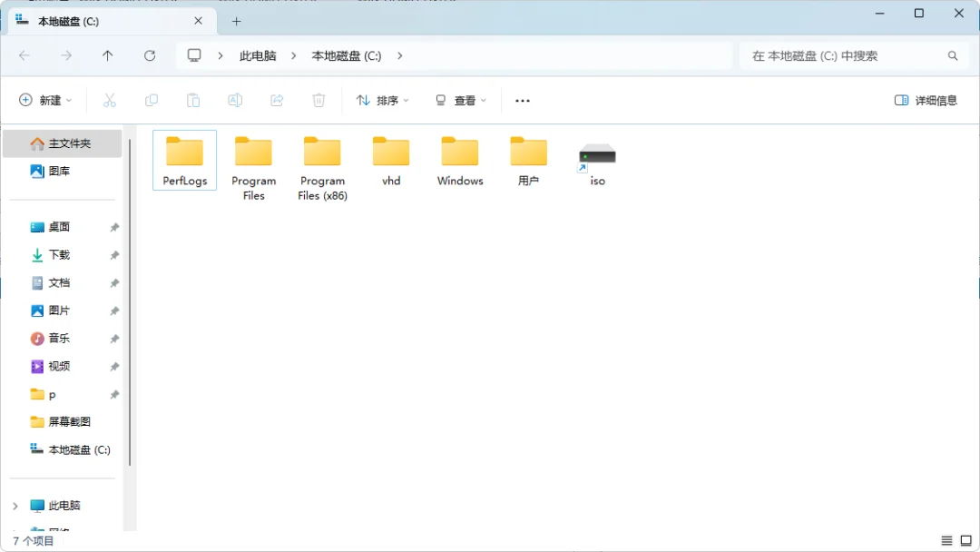This screenshot has height=552, width=980.
Task: Click the computer icon in address bar
Action: [194, 55]
